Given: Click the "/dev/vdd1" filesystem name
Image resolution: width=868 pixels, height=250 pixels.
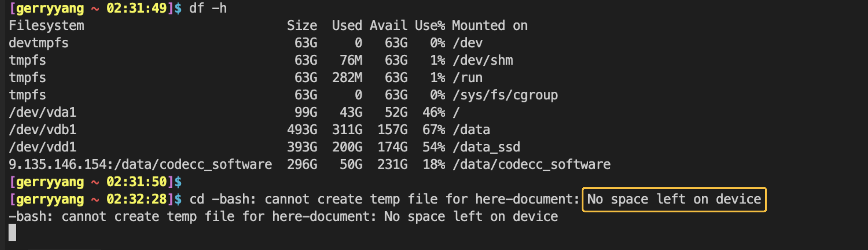Looking at the screenshot, I should pyautogui.click(x=42, y=147).
